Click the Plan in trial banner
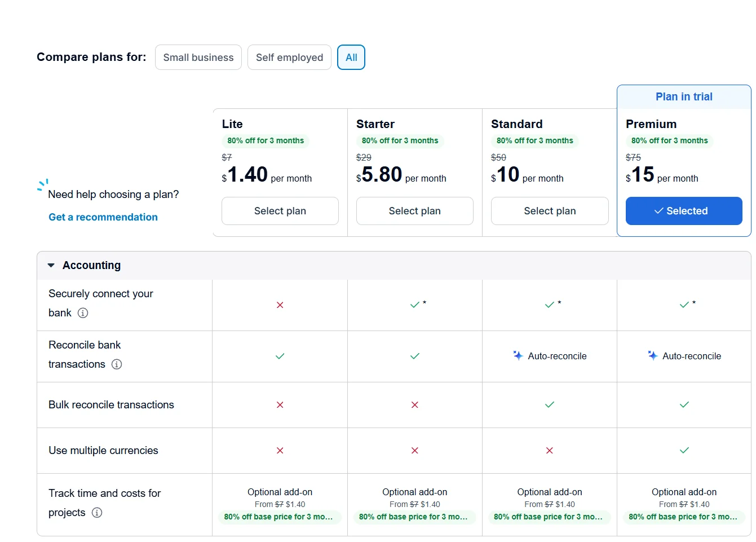This screenshot has width=756, height=542. point(684,97)
